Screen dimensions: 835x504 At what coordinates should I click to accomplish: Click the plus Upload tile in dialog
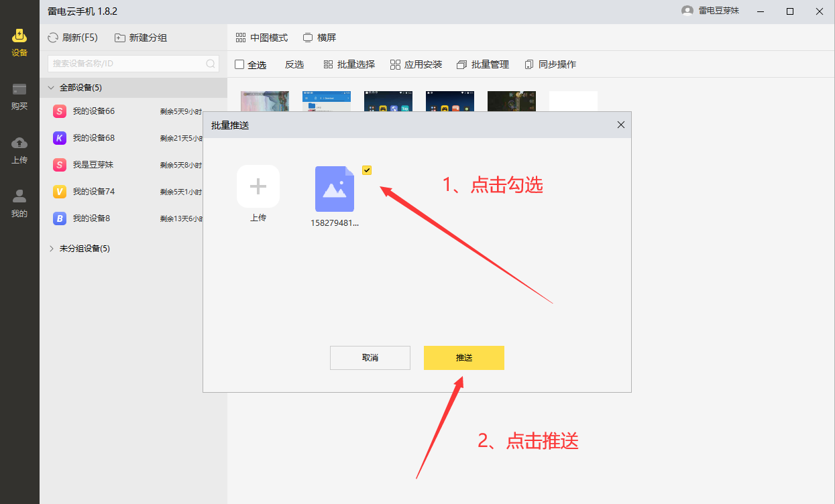[258, 186]
